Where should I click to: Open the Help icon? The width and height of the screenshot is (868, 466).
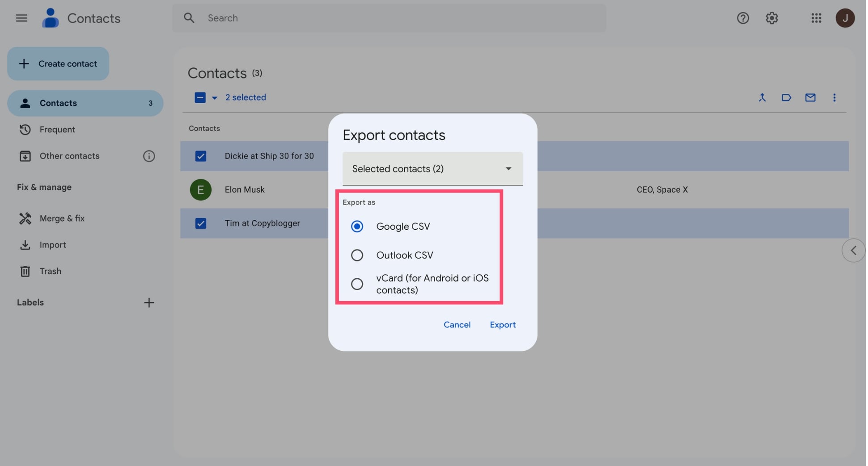pos(743,18)
